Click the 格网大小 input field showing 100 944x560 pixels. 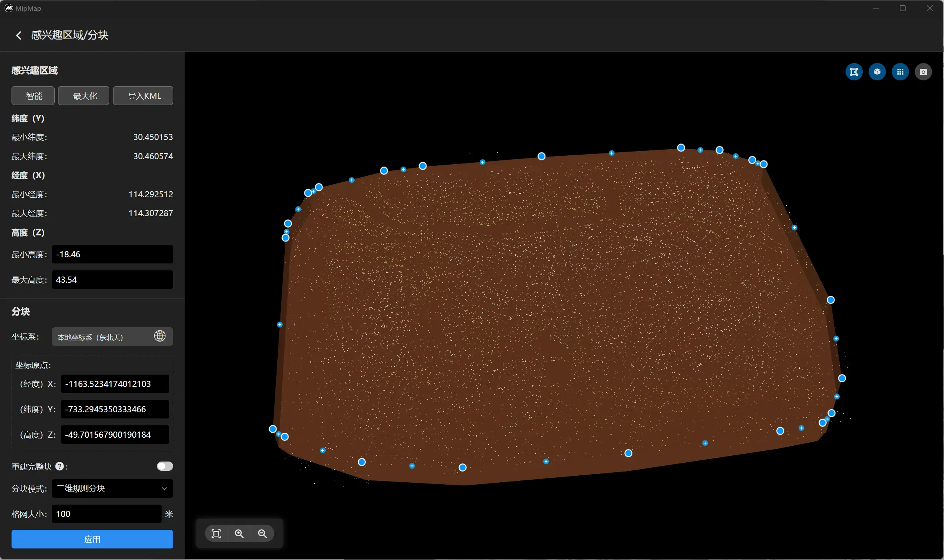tap(107, 514)
